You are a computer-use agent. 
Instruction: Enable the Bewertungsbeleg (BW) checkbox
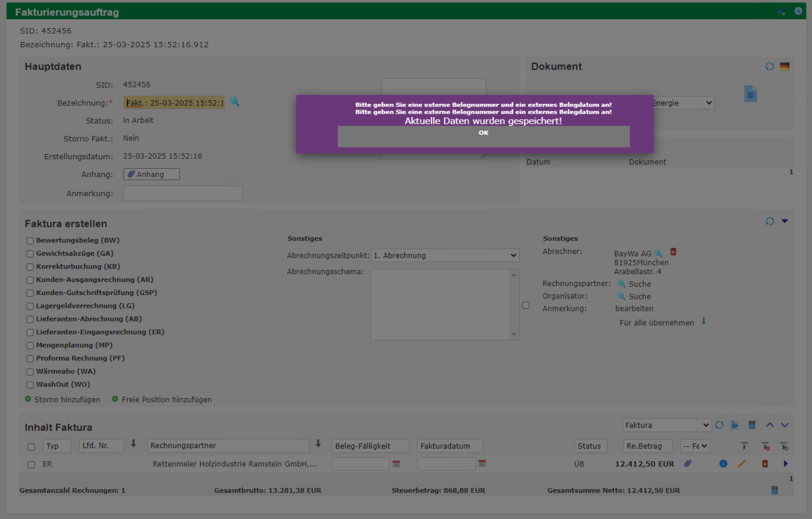pyautogui.click(x=30, y=241)
